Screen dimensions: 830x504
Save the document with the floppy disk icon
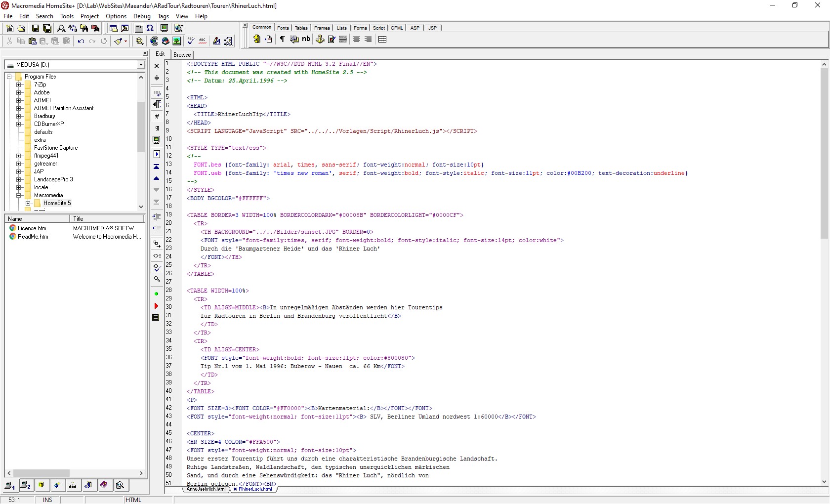tap(36, 29)
